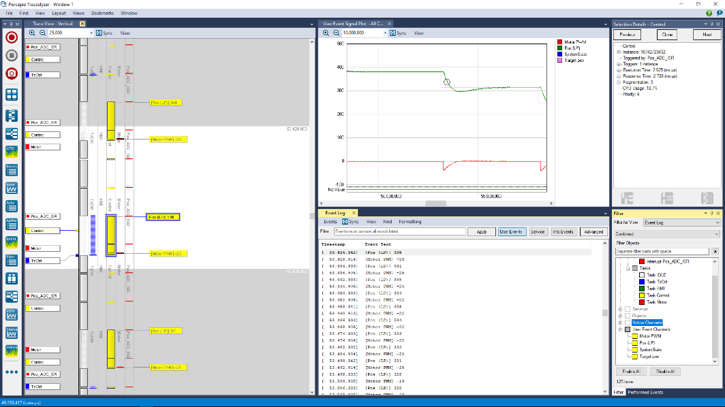The width and height of the screenshot is (725, 407).
Task: Open the Views menu
Action: pyautogui.click(x=78, y=13)
